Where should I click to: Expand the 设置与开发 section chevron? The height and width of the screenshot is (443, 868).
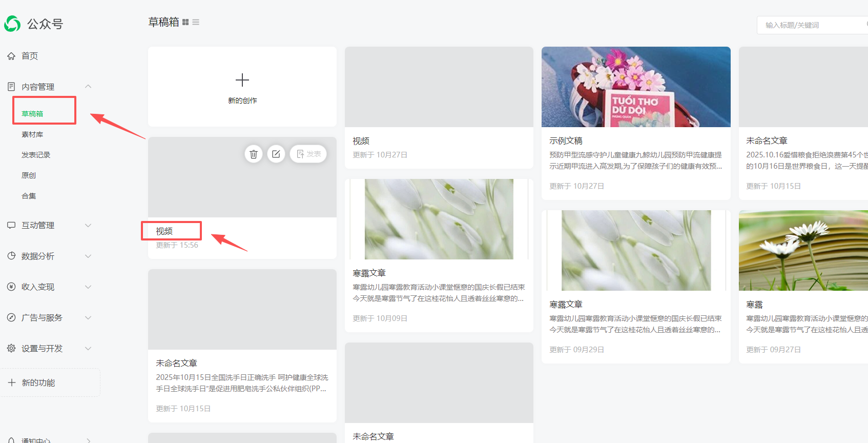pyautogui.click(x=88, y=348)
